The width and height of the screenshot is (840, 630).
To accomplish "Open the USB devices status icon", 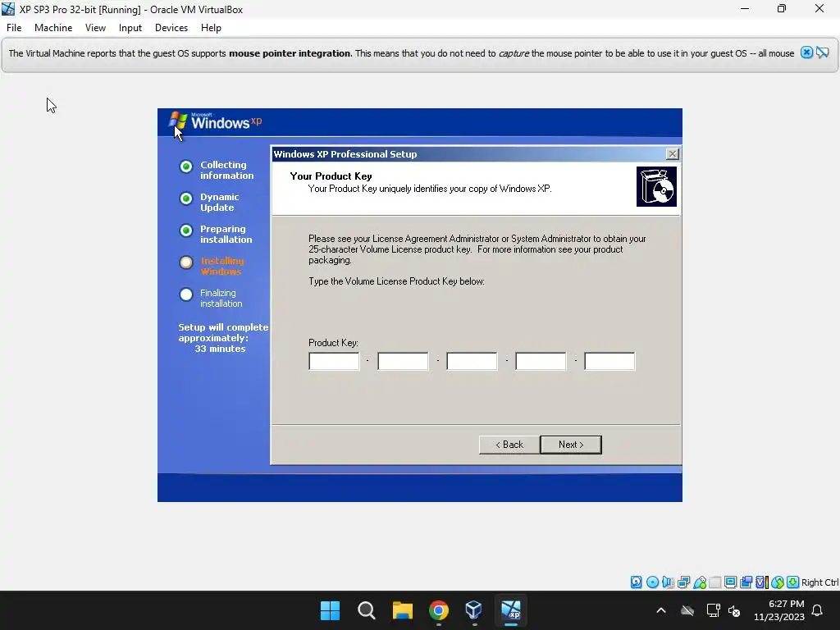I will point(700,582).
